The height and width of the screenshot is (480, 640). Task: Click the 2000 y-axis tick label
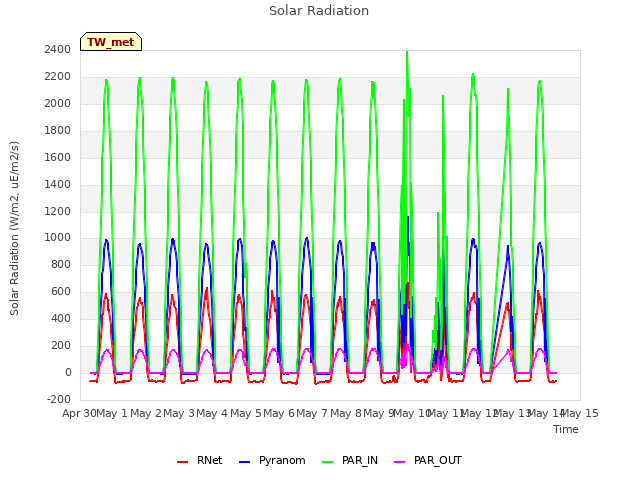pyautogui.click(x=58, y=103)
